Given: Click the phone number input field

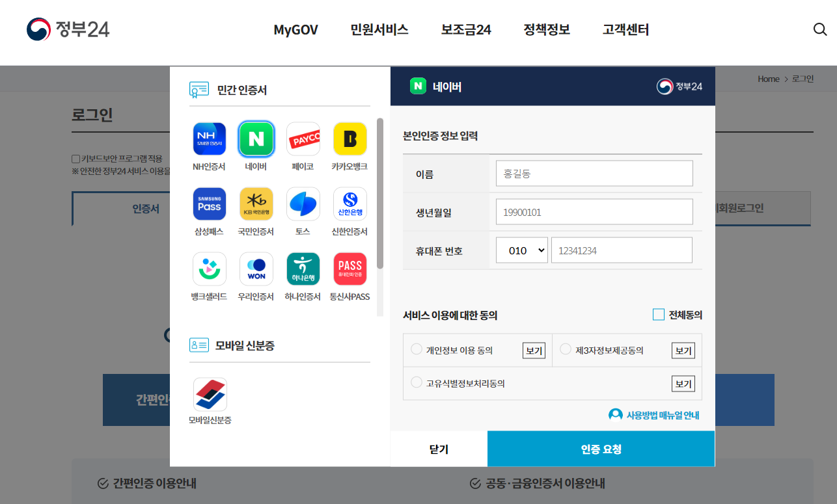Looking at the screenshot, I should (x=622, y=250).
